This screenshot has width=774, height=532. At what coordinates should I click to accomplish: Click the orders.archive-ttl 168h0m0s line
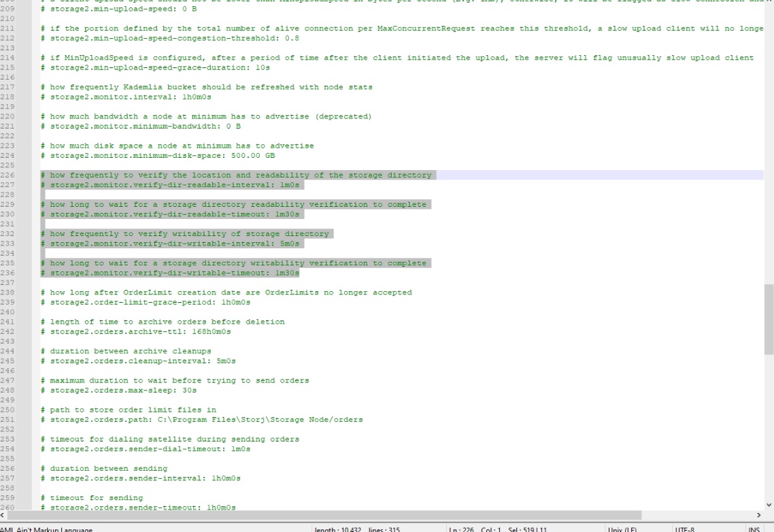(x=136, y=332)
